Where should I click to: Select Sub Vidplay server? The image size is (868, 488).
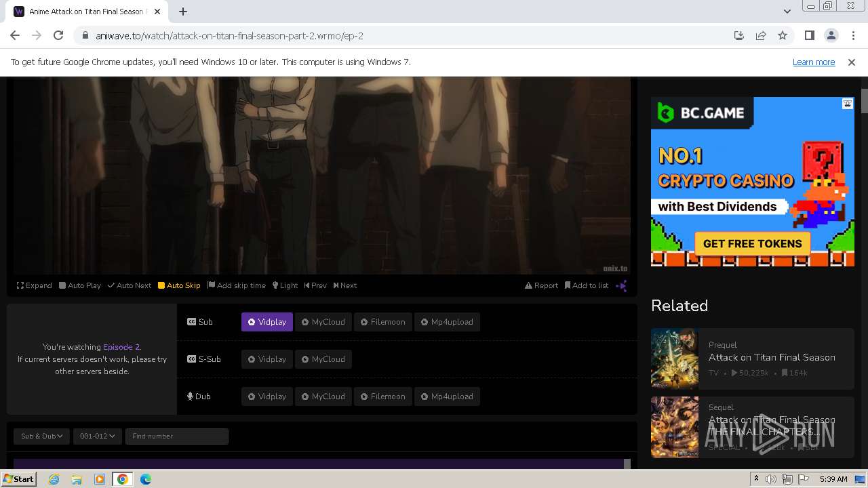[x=267, y=322]
